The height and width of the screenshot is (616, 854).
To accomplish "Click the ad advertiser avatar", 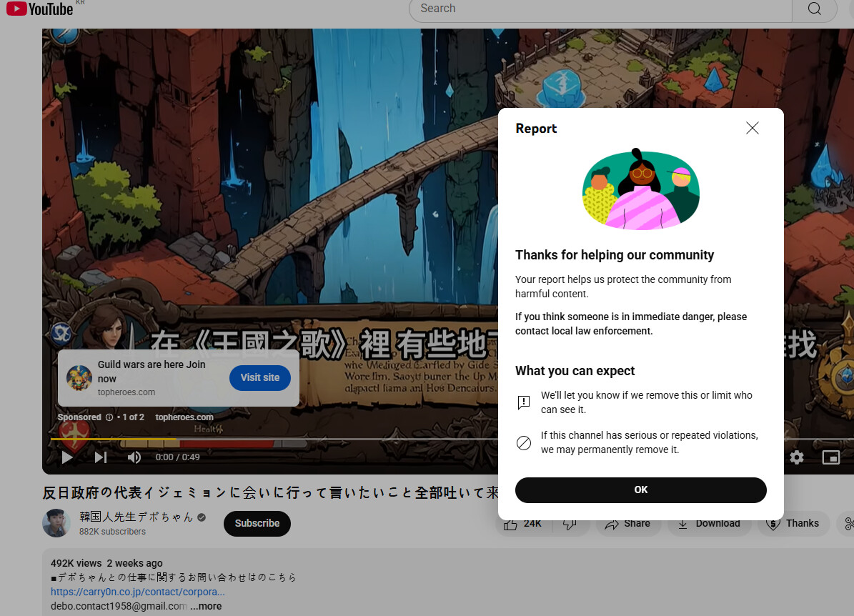I will (x=79, y=378).
